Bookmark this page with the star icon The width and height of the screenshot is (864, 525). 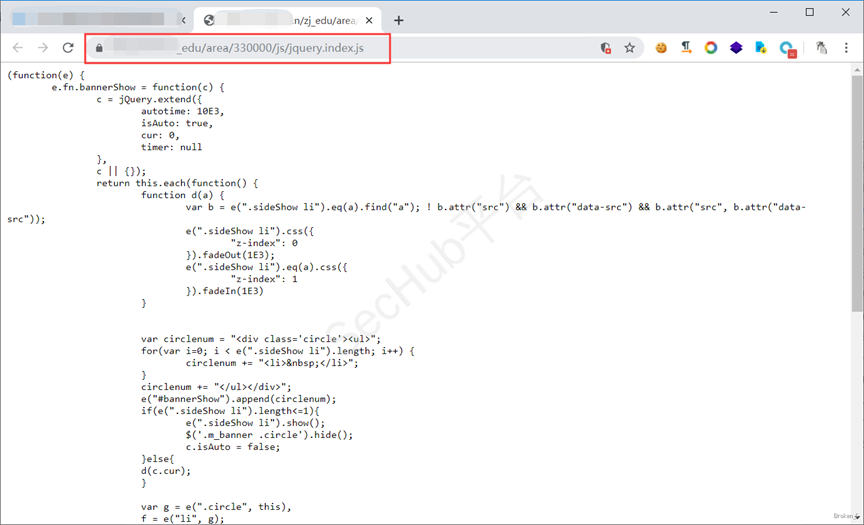pyautogui.click(x=630, y=48)
